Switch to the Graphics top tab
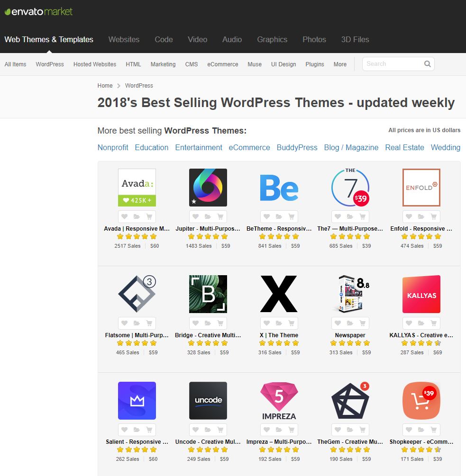466x476 pixels. [272, 39]
